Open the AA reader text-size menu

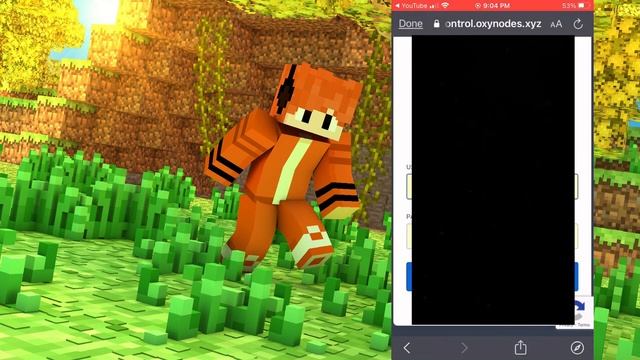pyautogui.click(x=556, y=24)
